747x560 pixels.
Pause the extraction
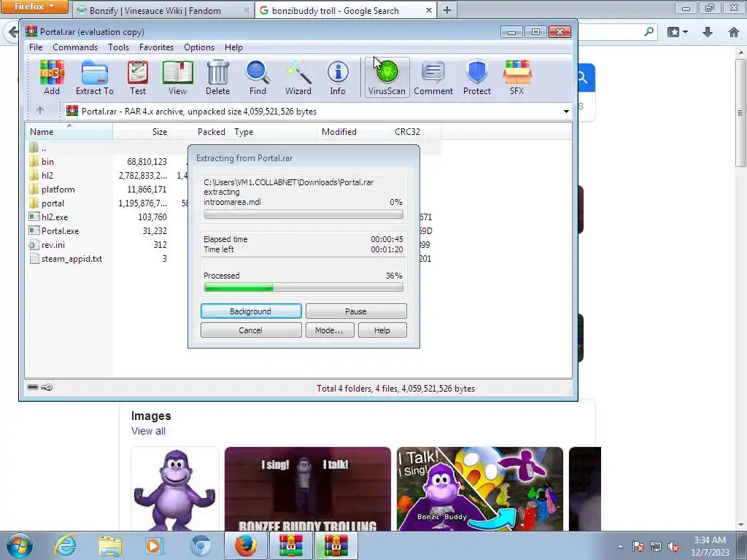(356, 311)
